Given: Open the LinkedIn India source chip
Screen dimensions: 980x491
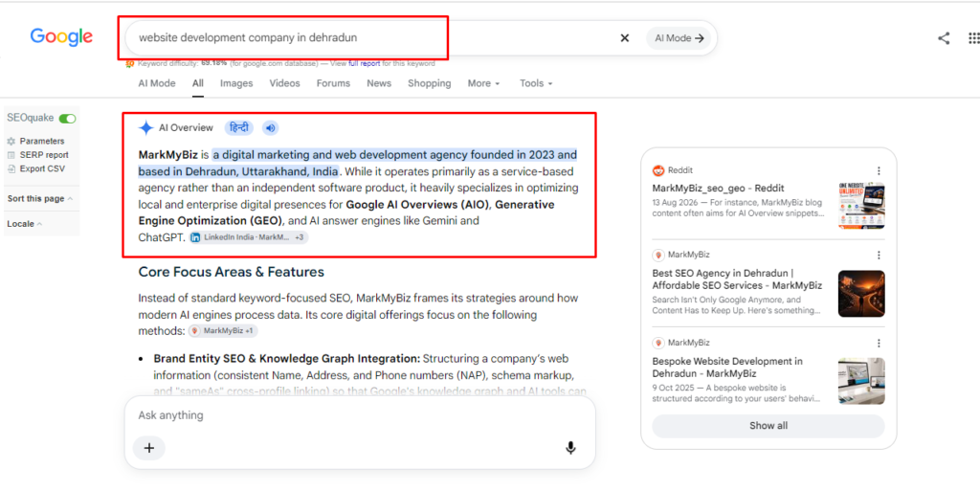Looking at the screenshot, I should point(249,237).
